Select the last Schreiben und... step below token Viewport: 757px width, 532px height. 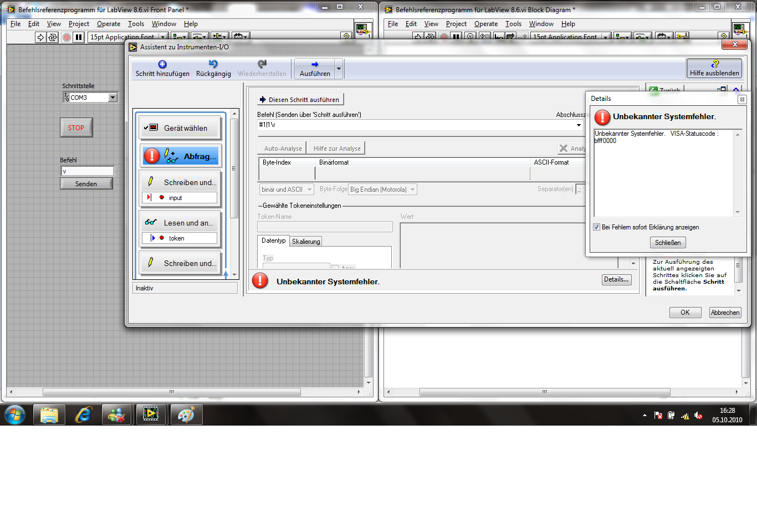[180, 263]
